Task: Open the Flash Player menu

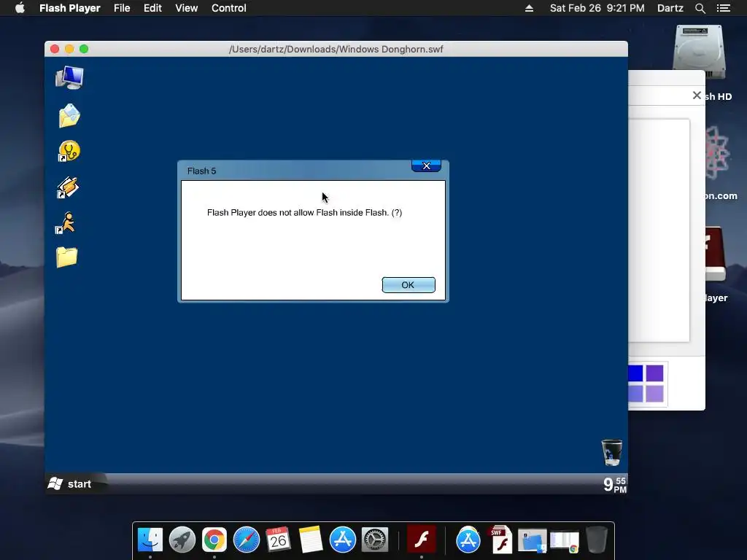Action: (69, 8)
